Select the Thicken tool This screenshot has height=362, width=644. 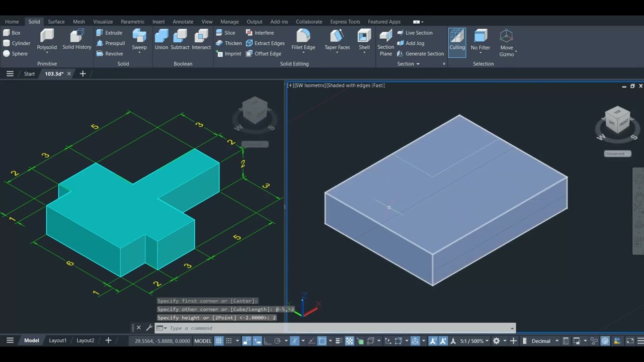click(229, 43)
